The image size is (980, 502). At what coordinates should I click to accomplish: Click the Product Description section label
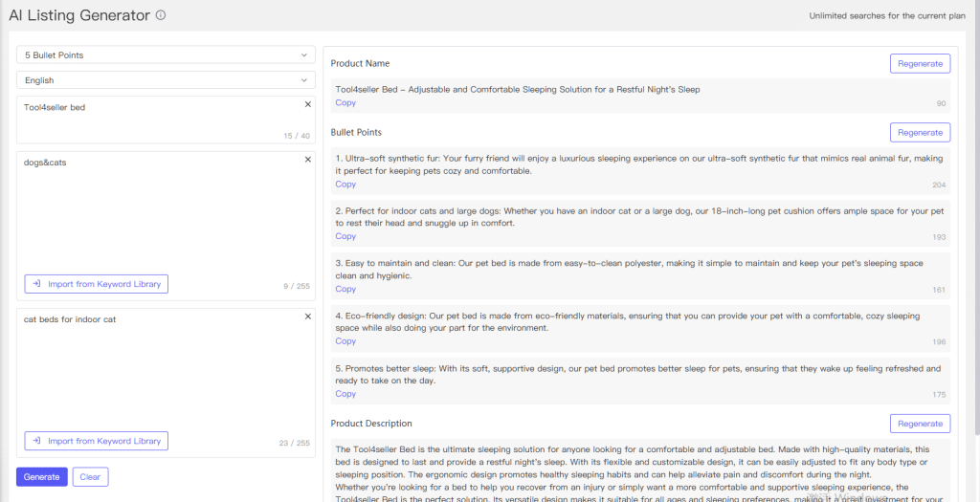point(371,424)
